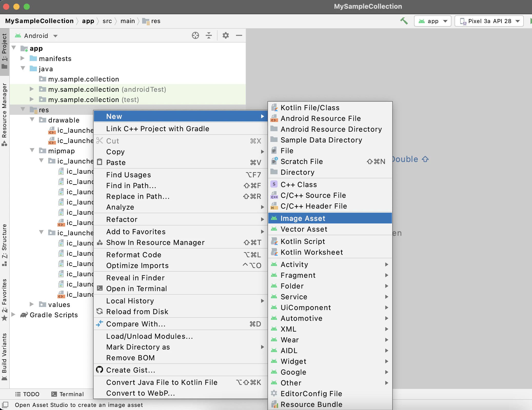Choose Android Resource Directory
The height and width of the screenshot is (410, 532).
330,129
